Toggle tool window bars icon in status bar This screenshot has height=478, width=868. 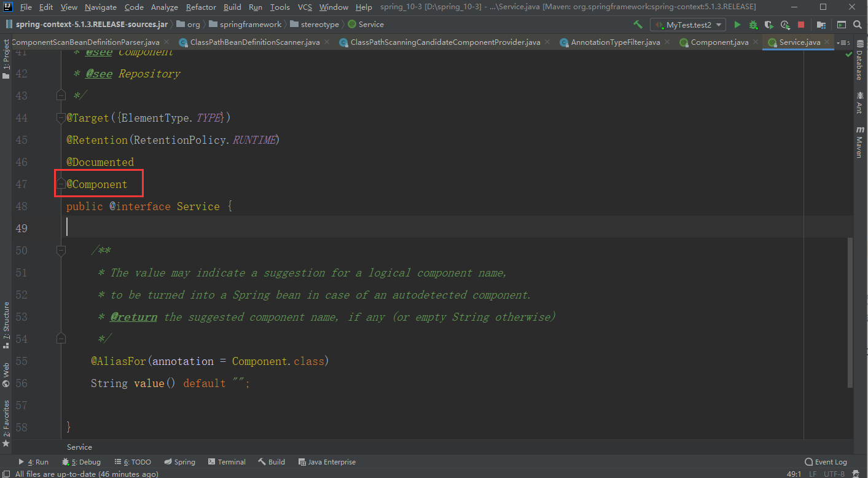tap(6, 474)
